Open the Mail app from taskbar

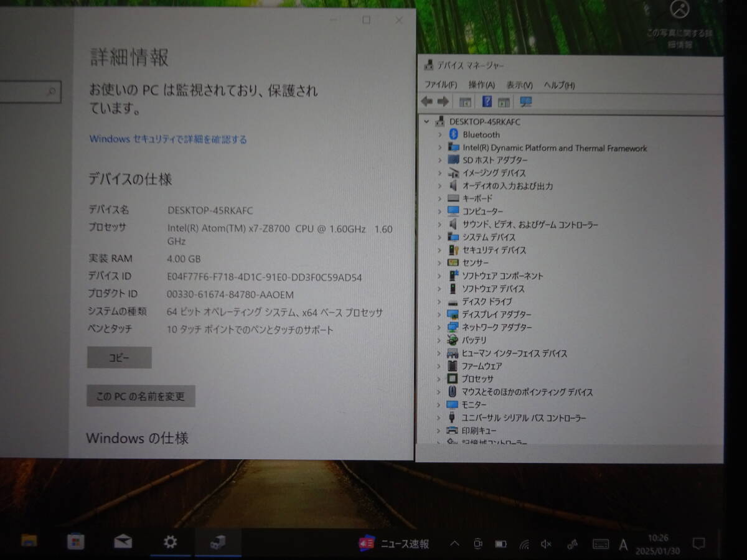coord(123,542)
